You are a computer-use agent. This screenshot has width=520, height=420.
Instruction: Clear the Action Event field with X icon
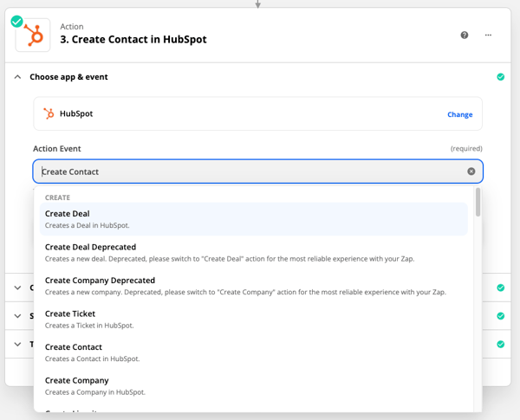click(471, 171)
